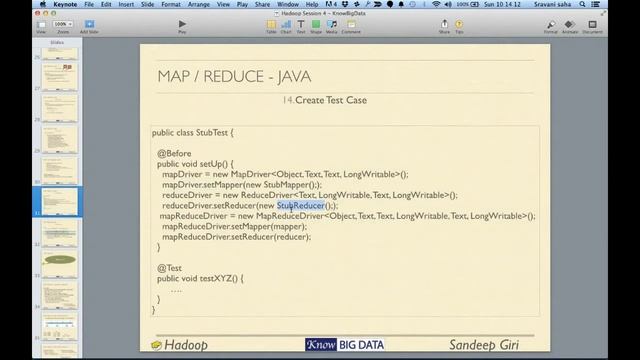Click the Sravani saha user menu
Image resolution: width=640 pixels, height=360 pixels.
coord(553,4)
